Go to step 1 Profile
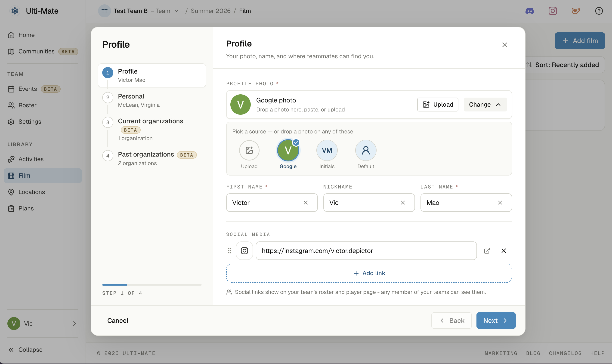Screen dimensions: 612x364 click(152, 75)
